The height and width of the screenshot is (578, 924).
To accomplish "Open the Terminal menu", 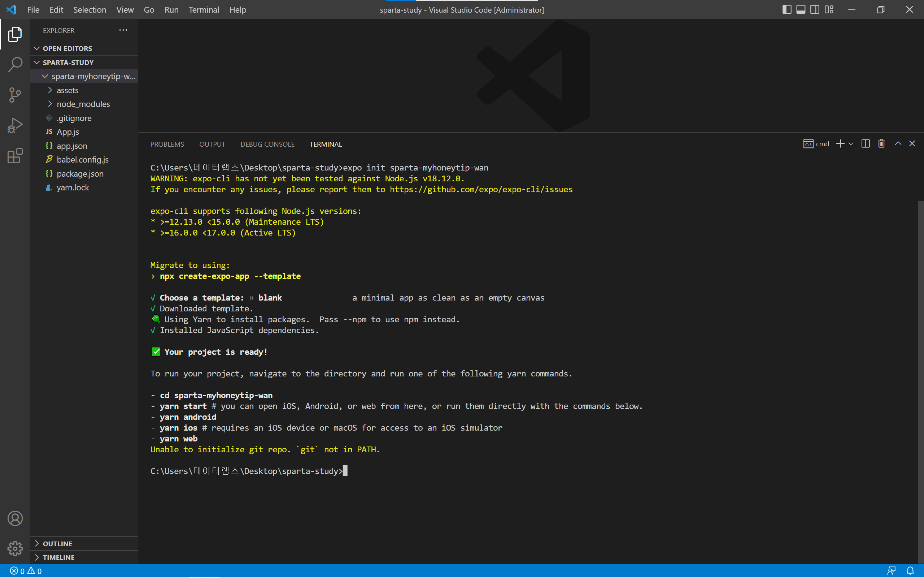I will pyautogui.click(x=204, y=9).
